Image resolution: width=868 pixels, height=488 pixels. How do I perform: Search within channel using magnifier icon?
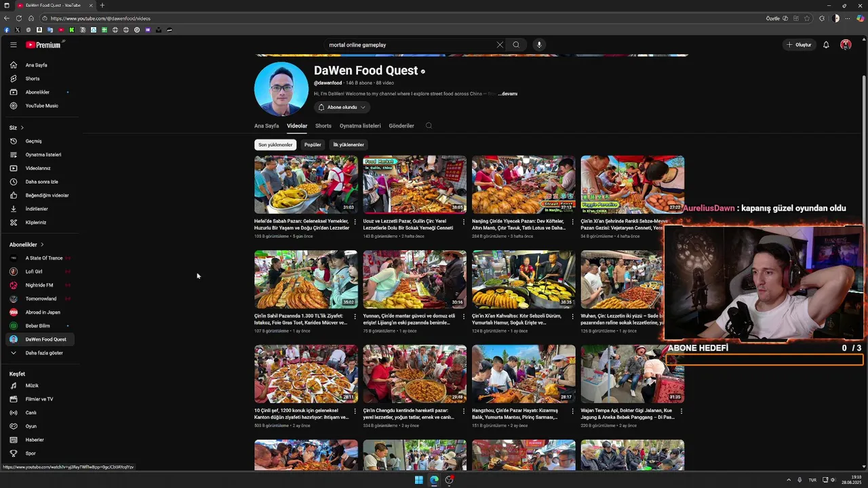pyautogui.click(x=429, y=125)
